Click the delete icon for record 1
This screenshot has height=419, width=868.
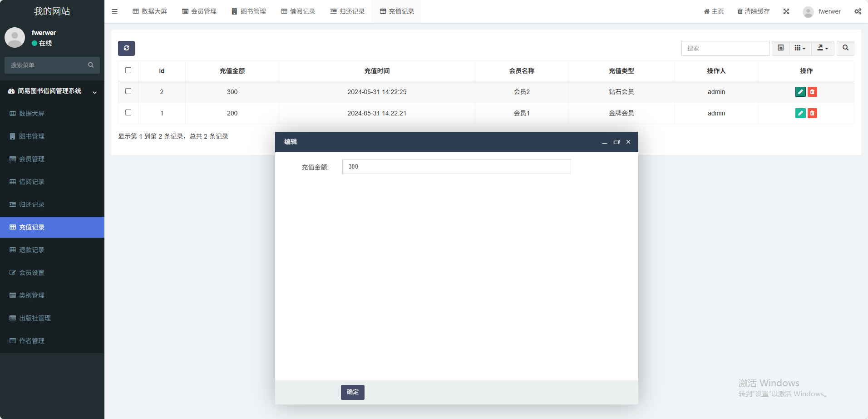click(x=812, y=113)
